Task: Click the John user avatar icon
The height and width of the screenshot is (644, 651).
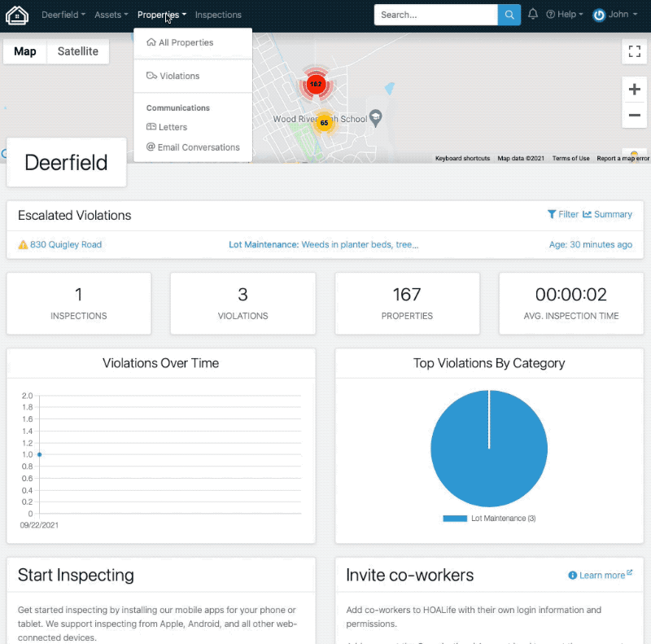Action: [599, 15]
